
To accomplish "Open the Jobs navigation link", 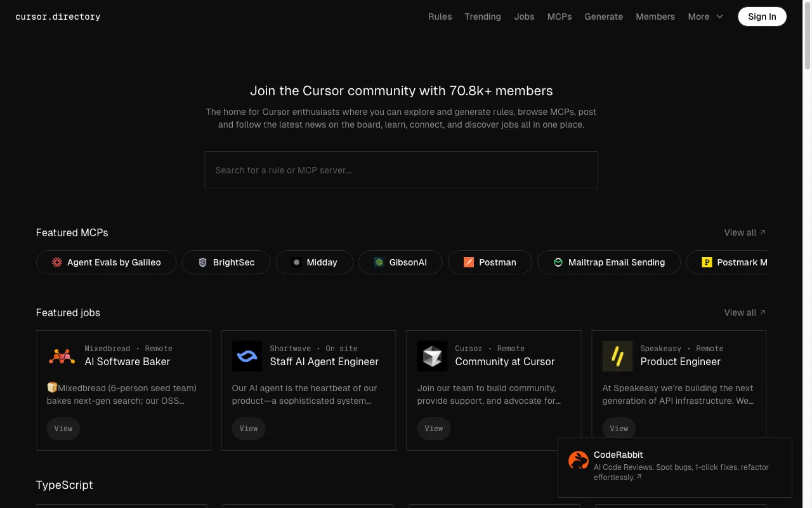I will [x=524, y=17].
